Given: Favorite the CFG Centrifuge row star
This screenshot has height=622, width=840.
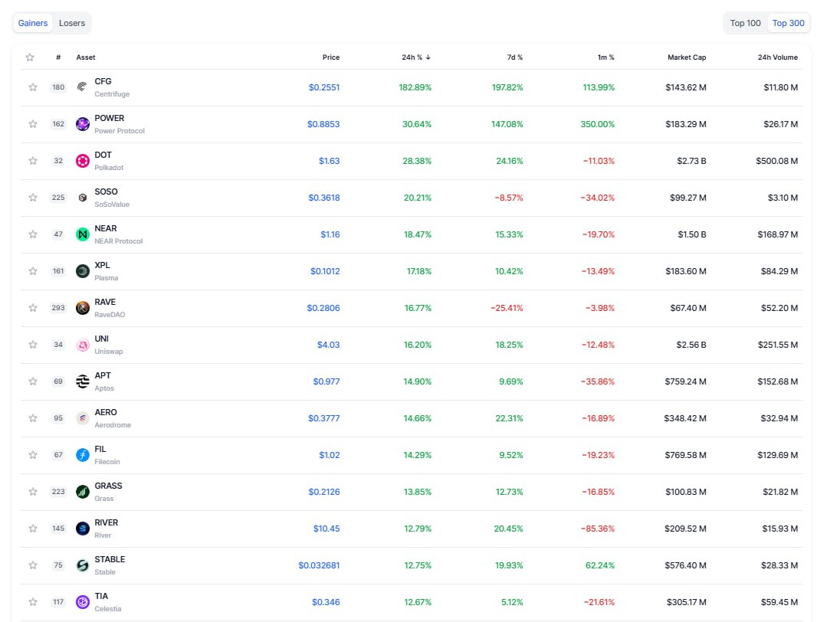Looking at the screenshot, I should click(32, 87).
